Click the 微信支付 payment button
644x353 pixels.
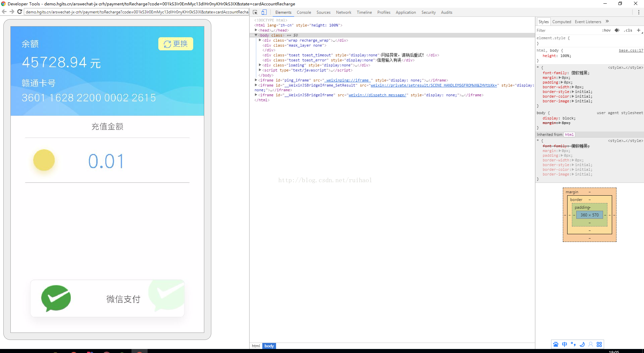point(107,298)
